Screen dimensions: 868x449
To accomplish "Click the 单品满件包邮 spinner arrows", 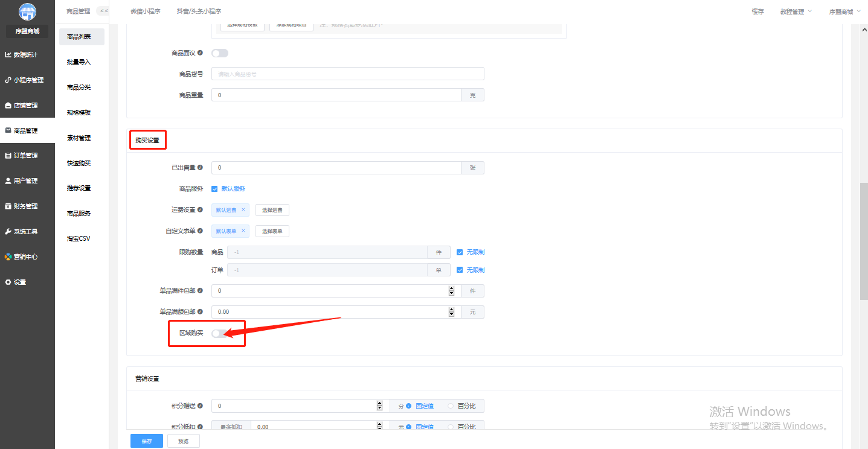I will (x=451, y=291).
